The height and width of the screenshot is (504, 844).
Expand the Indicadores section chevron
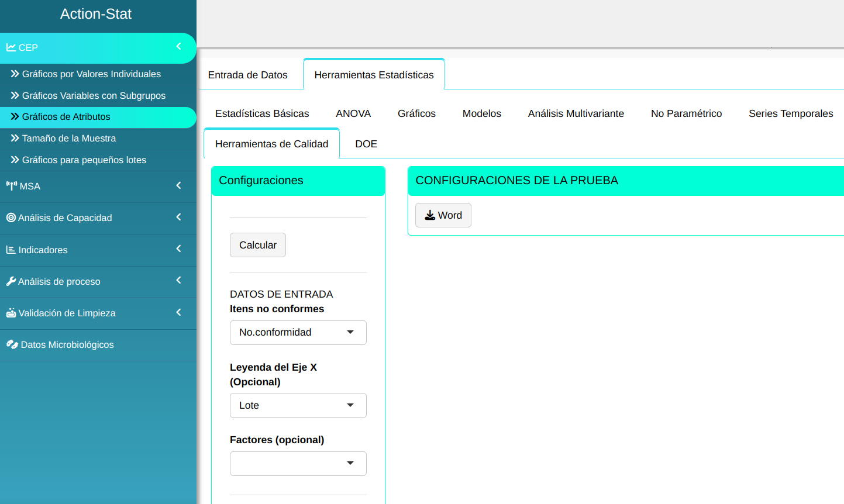pos(179,249)
